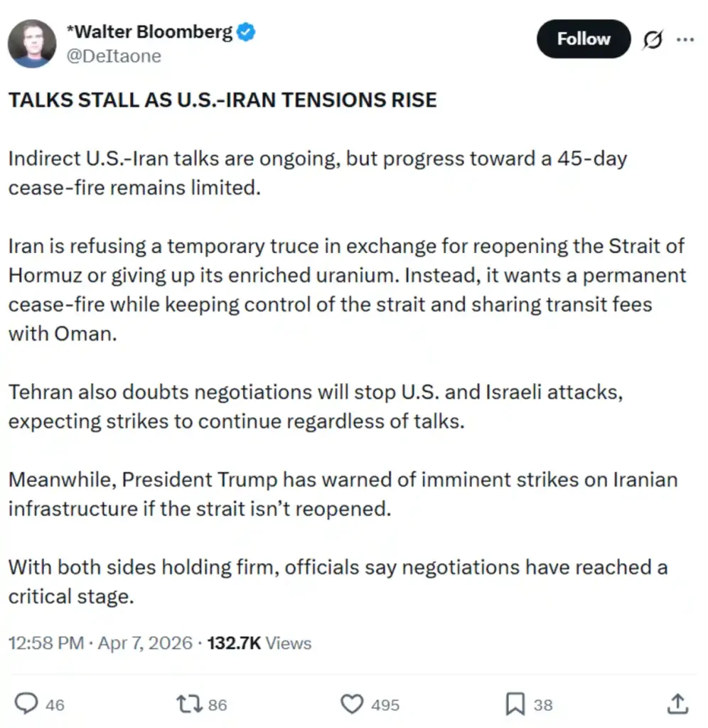
Task: Click the @DeItaone handle
Action: click(x=114, y=56)
